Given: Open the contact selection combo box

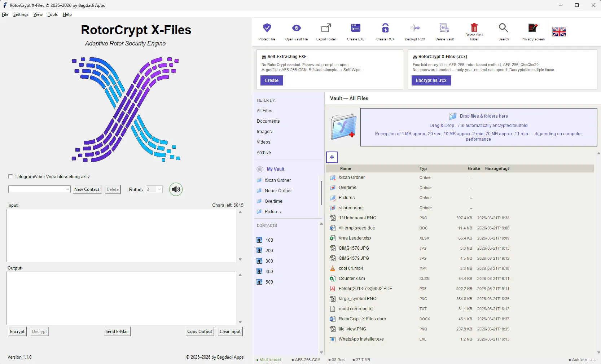Looking at the screenshot, I should pyautogui.click(x=39, y=189).
